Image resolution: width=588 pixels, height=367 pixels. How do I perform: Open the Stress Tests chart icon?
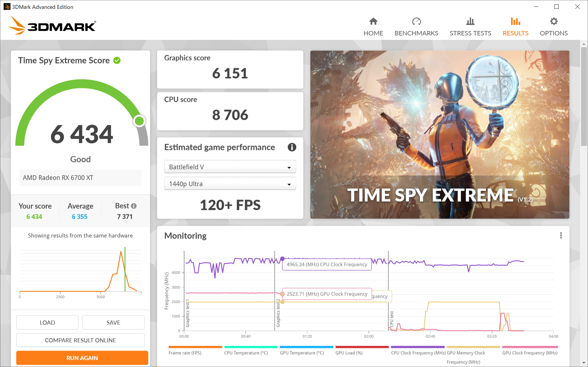pyautogui.click(x=470, y=22)
